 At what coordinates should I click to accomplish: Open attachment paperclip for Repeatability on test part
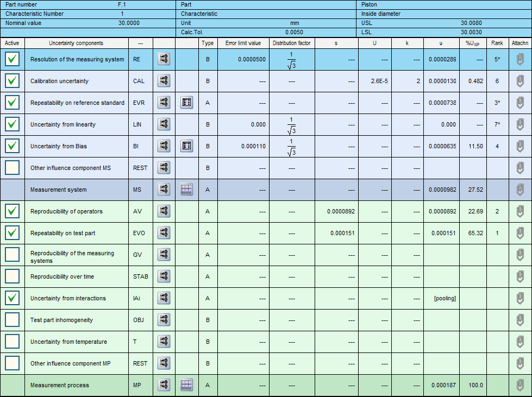point(520,233)
